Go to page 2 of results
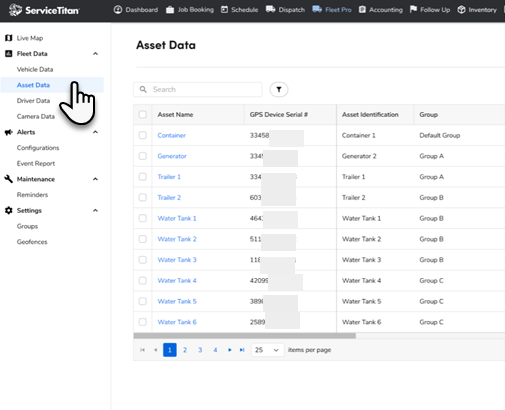The height and width of the screenshot is (410, 505). point(185,350)
